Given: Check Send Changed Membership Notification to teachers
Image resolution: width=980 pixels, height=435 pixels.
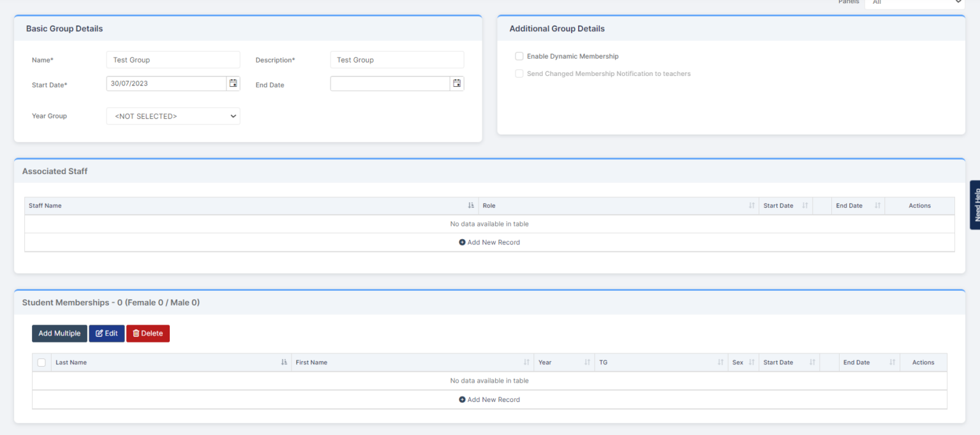Looking at the screenshot, I should (519, 73).
